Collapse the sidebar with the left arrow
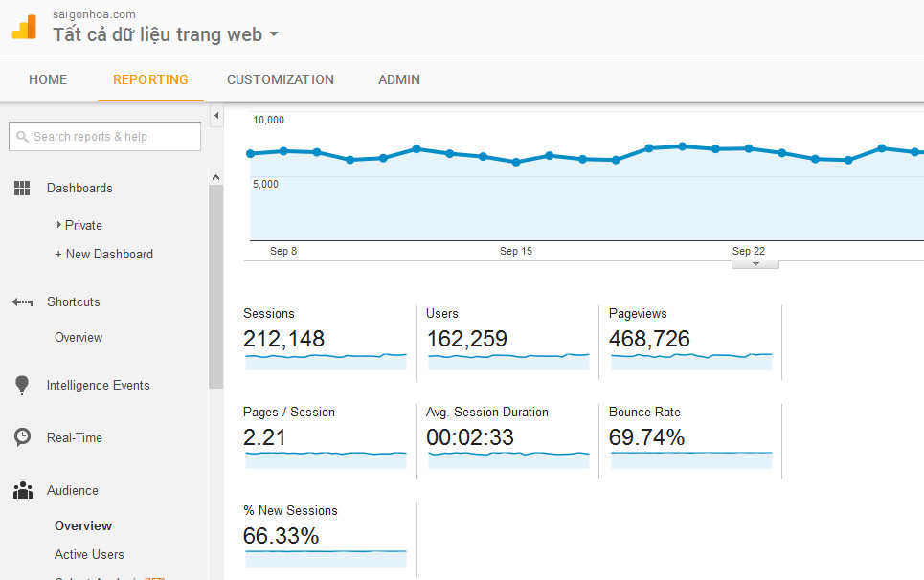 (216, 116)
